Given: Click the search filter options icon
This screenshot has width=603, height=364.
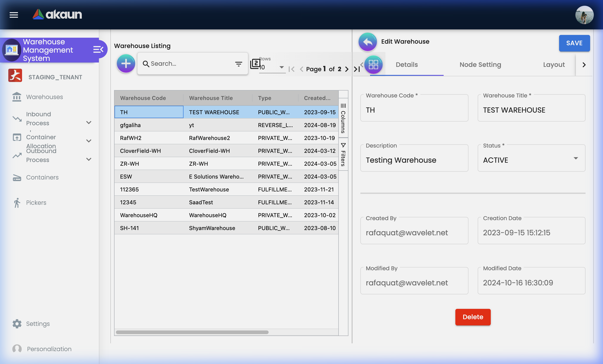Looking at the screenshot, I should pos(238,64).
